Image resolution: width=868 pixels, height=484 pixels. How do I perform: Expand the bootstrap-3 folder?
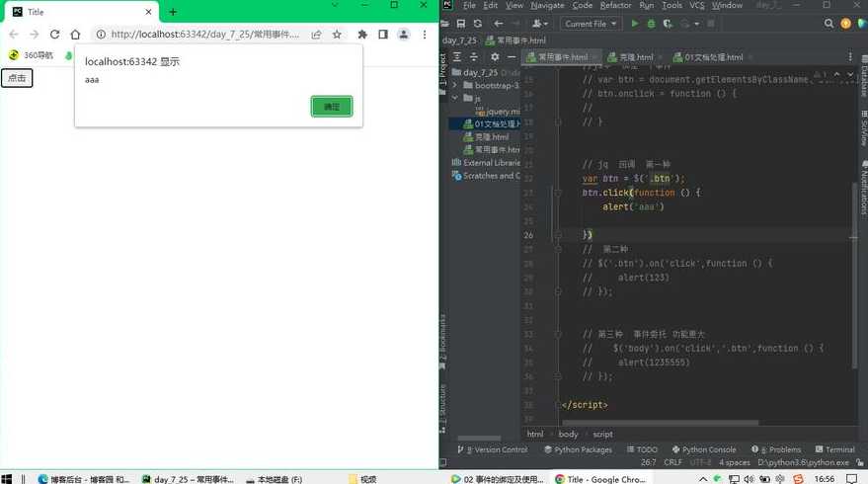(455, 85)
